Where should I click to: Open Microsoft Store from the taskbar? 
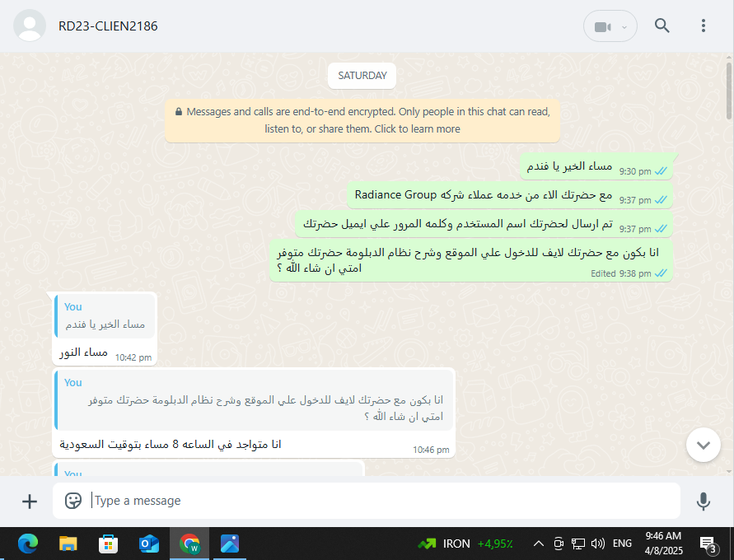click(108, 544)
